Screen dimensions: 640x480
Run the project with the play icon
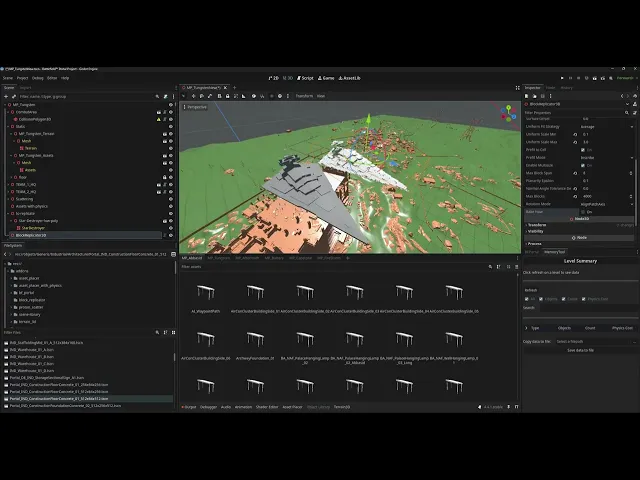tap(562, 78)
